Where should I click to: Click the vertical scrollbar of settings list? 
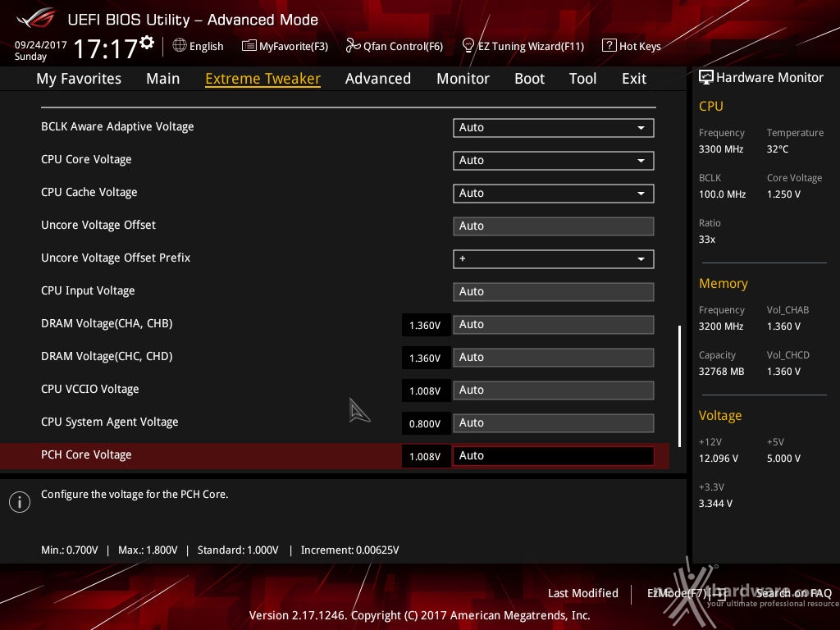point(680,386)
